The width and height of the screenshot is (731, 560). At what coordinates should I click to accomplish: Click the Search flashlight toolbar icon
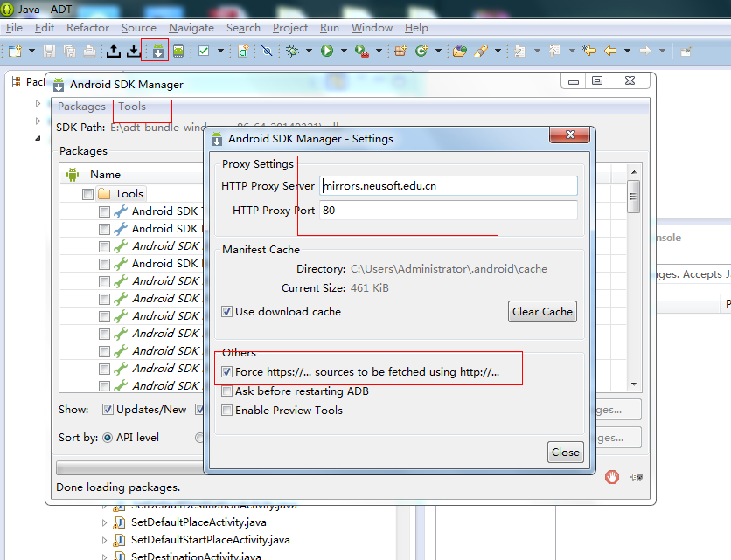pos(481,51)
